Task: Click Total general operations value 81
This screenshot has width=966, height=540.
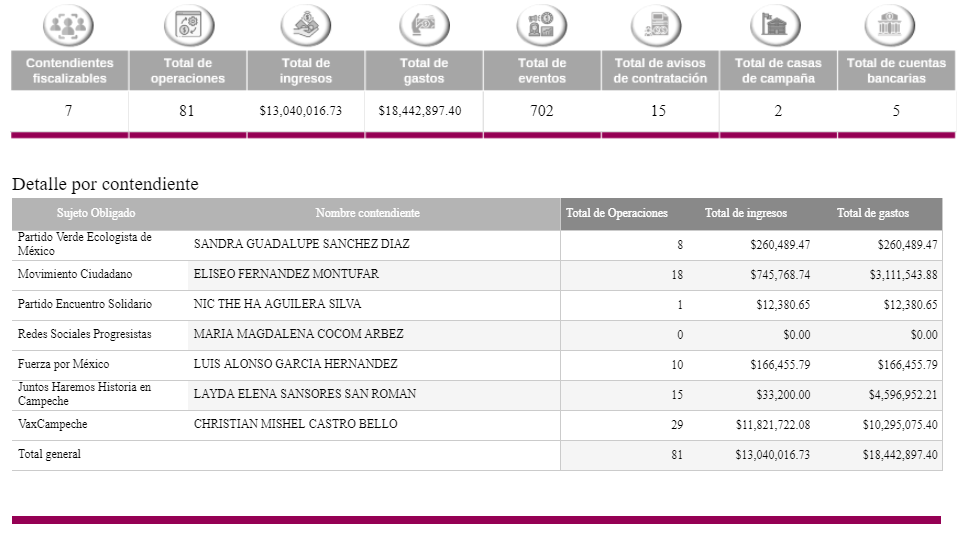Action: pyautogui.click(x=677, y=456)
